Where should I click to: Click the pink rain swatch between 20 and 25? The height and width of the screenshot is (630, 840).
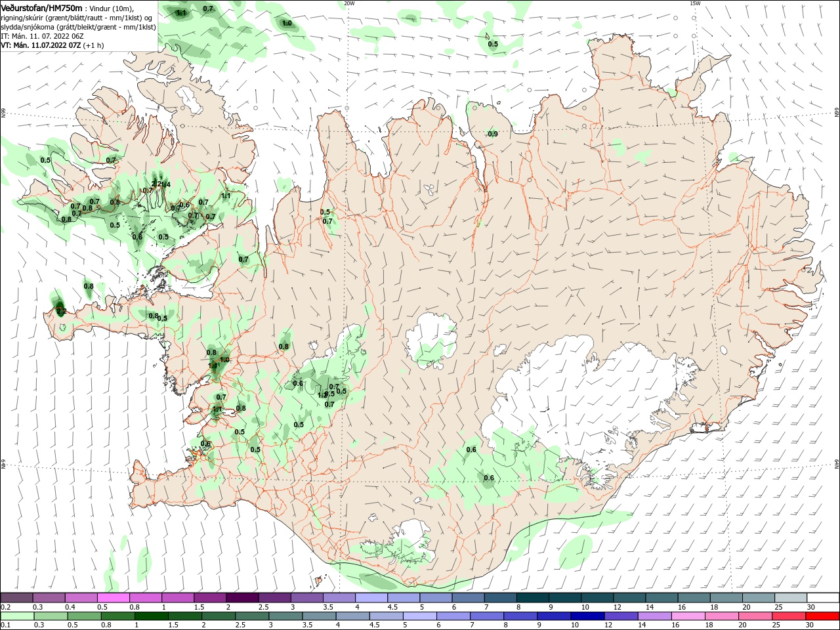pyautogui.click(x=756, y=616)
